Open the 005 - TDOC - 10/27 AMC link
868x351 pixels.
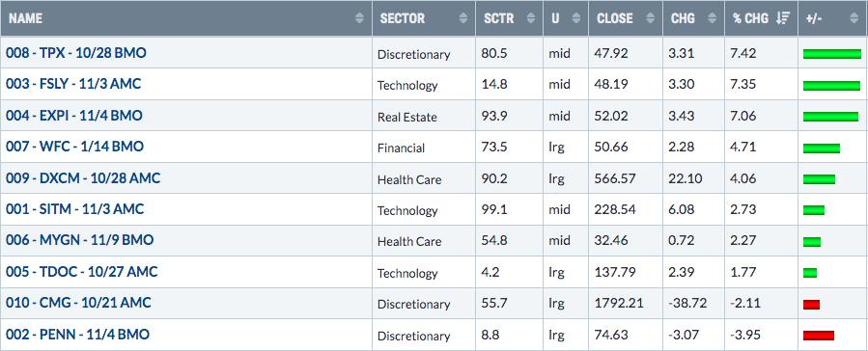pos(81,271)
